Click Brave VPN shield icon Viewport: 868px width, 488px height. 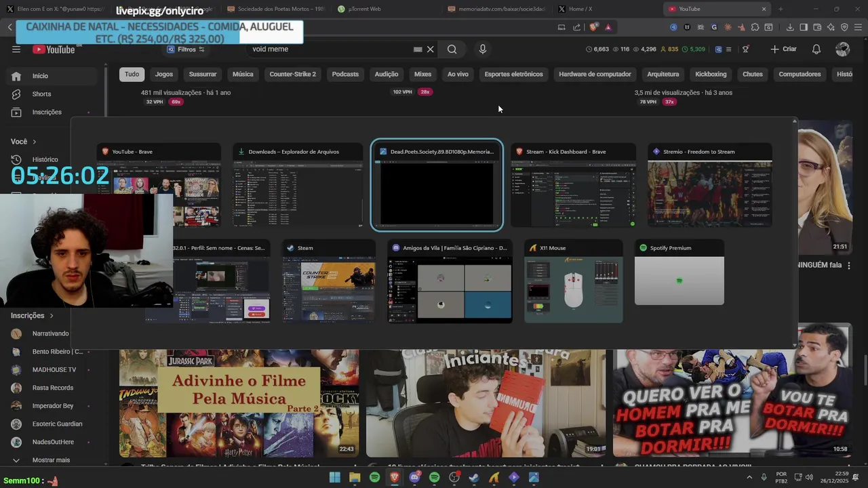tap(844, 27)
